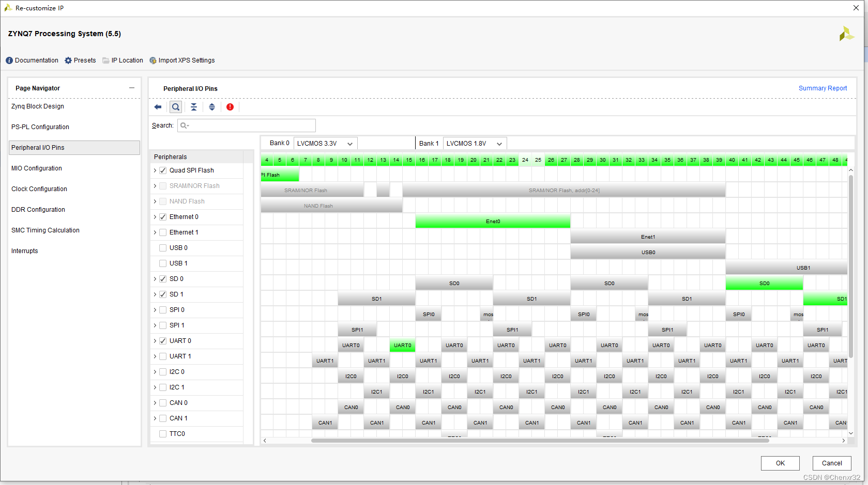Viewport: 868px width, 485px height.
Task: Open Bank 0 voltage dropdown
Action: 325,144
